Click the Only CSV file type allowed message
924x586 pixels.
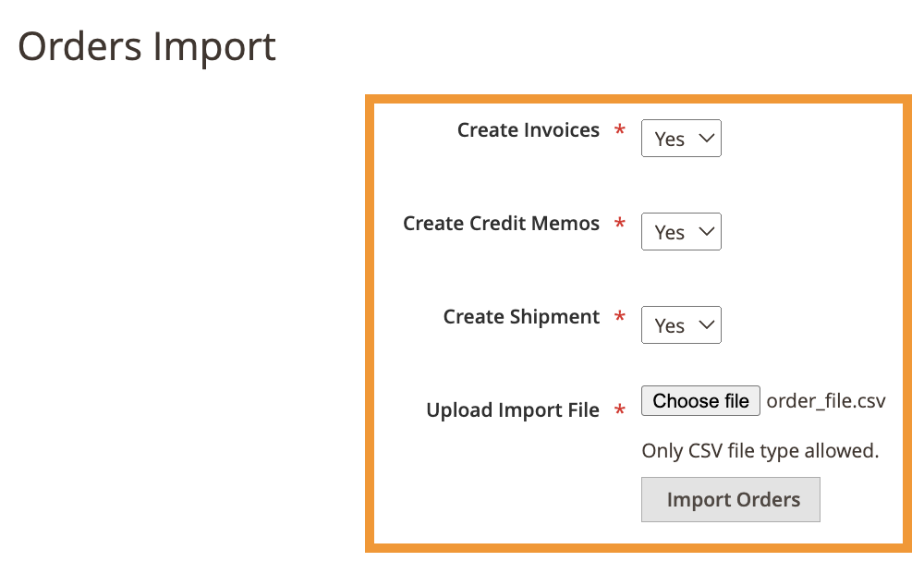point(760,450)
